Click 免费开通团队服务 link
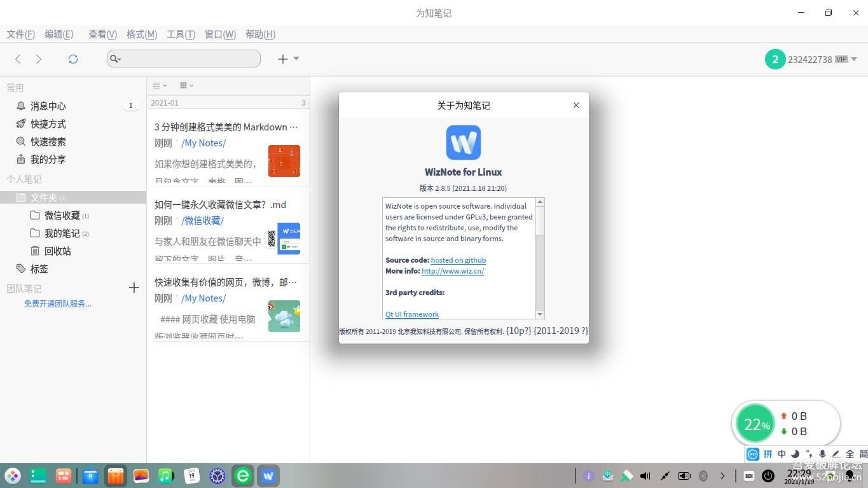Image resolution: width=868 pixels, height=488 pixels. coord(58,303)
